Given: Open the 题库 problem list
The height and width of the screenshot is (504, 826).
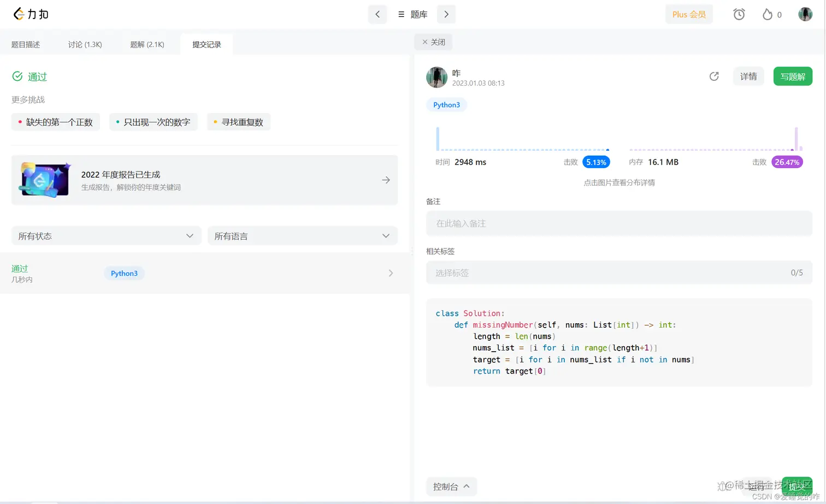Looking at the screenshot, I should (x=412, y=14).
